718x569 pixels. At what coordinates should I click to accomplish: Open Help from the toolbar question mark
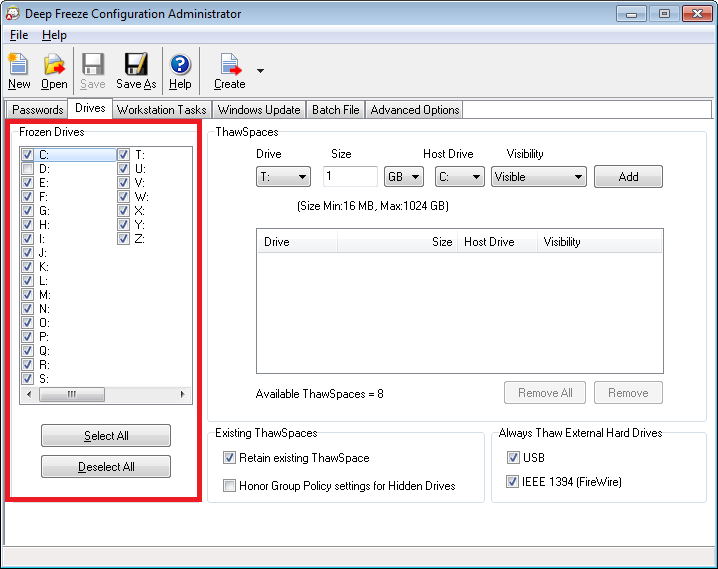[180, 67]
